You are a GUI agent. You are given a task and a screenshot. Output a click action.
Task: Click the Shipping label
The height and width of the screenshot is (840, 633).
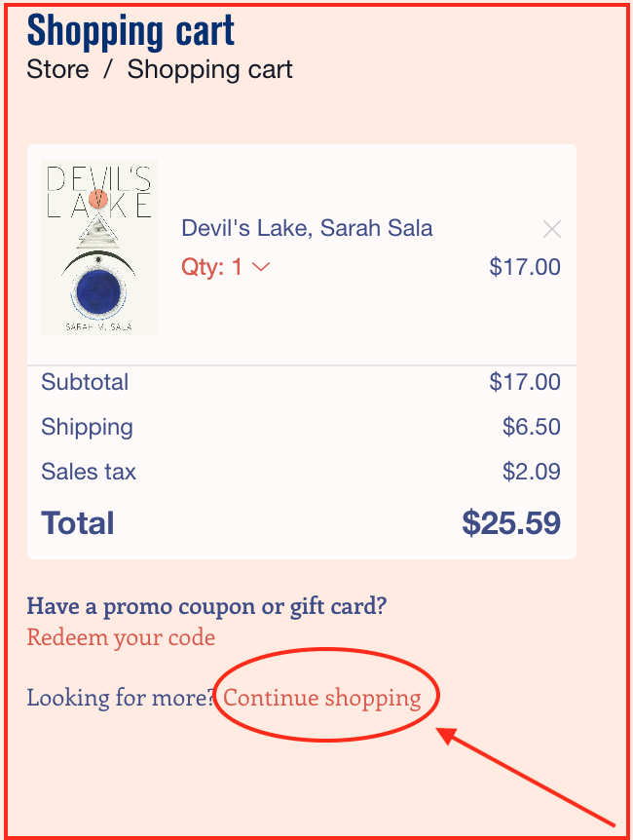[87, 427]
